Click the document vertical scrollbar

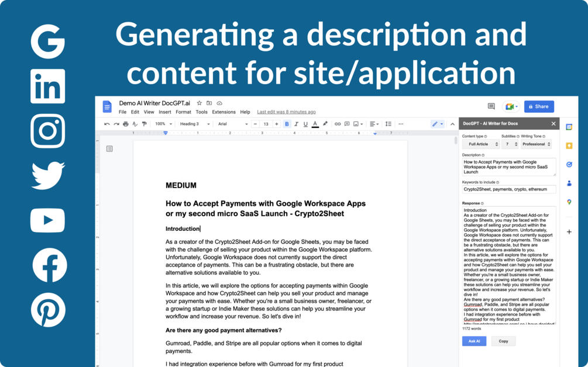pyautogui.click(x=456, y=140)
